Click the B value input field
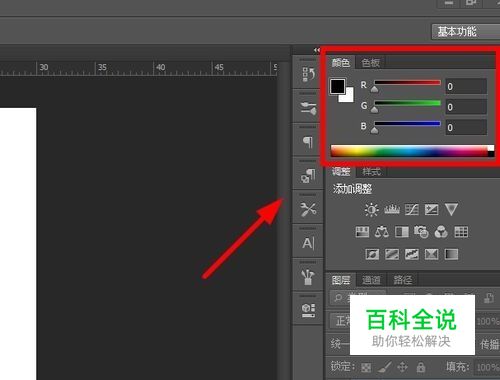Image resolution: width=500 pixels, height=380 pixels. tap(466, 127)
